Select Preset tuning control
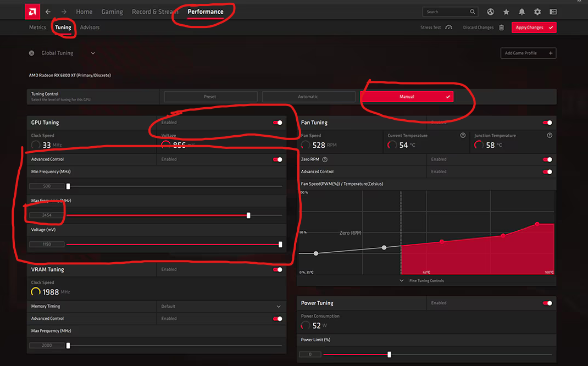The width and height of the screenshot is (588, 366). pyautogui.click(x=210, y=97)
